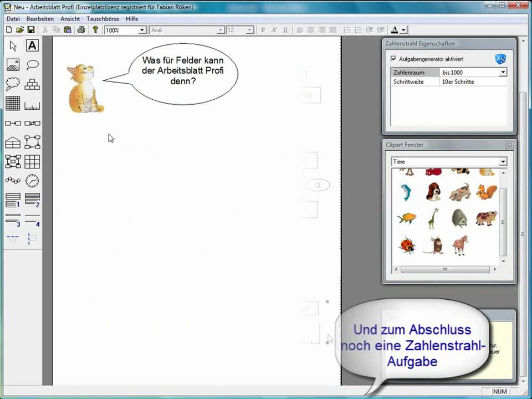Choose the picture insert tool
The height and width of the screenshot is (399, 532).
(x=13, y=65)
